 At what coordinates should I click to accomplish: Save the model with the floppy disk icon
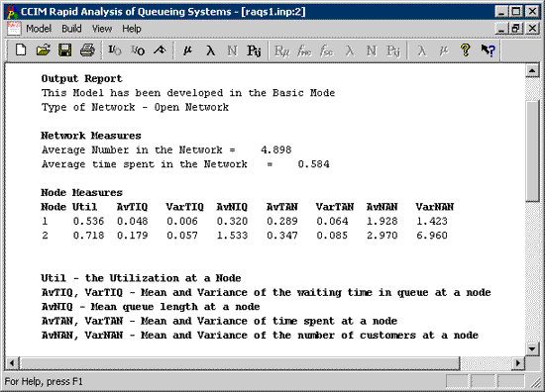pos(65,50)
